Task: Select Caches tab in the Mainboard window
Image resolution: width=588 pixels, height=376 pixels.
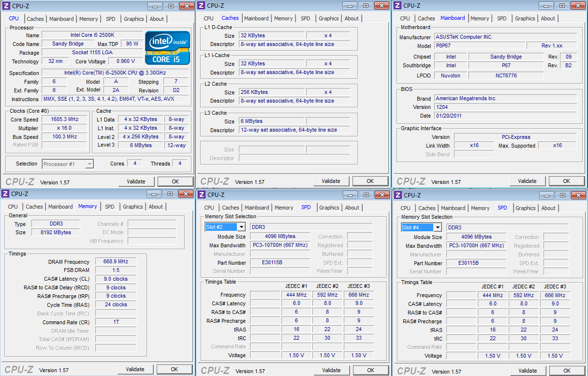Action: (x=426, y=18)
